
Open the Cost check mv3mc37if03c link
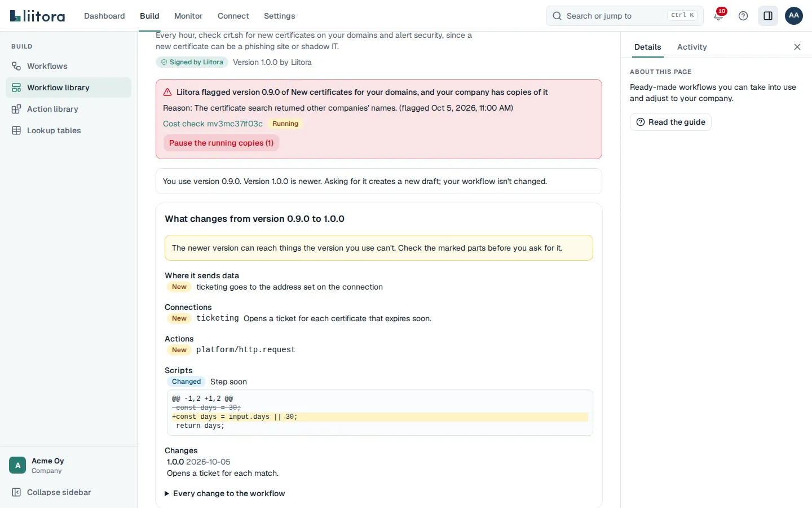pyautogui.click(x=213, y=124)
